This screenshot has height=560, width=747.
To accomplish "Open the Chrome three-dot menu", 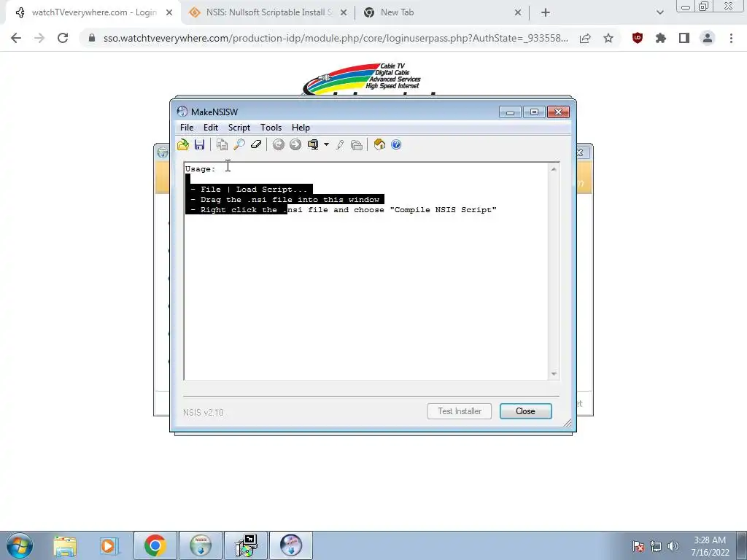I will coord(731,38).
